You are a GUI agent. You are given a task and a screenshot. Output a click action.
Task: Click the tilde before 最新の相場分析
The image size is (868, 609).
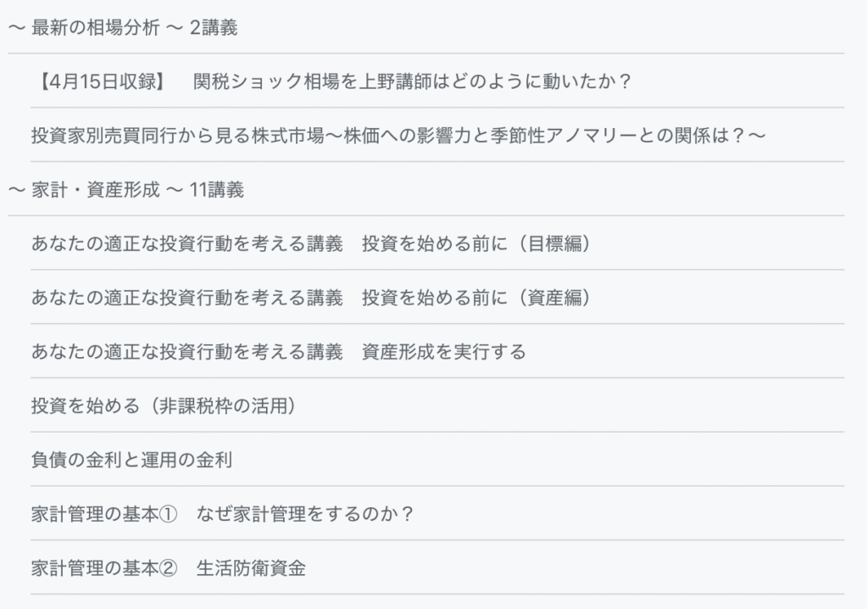(x=17, y=28)
